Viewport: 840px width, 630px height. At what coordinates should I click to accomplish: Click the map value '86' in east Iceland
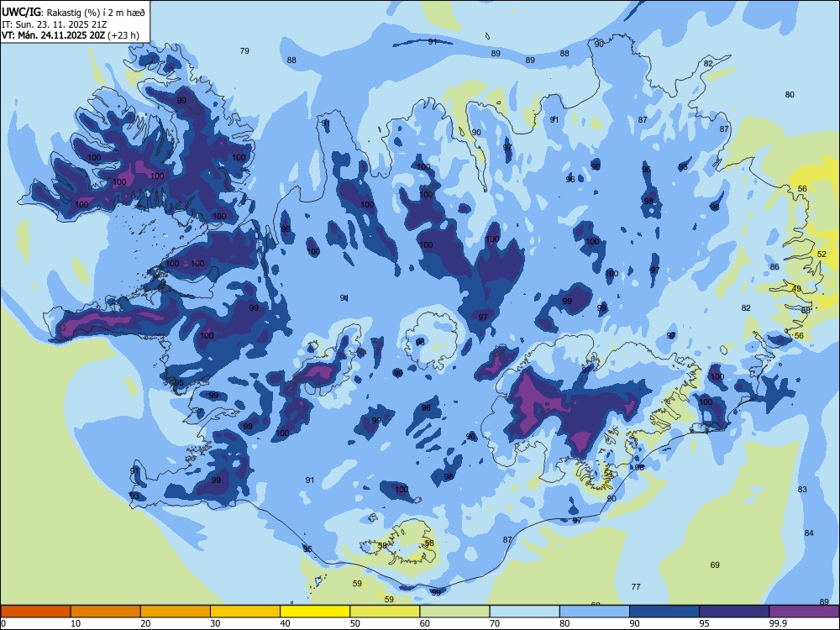774,266
